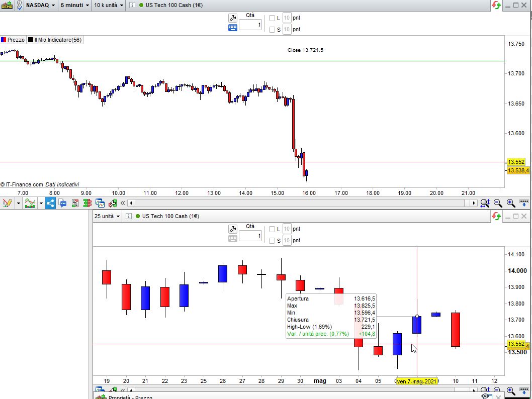The height and width of the screenshot is (399, 532).
Task: Click lower chart L points value field
Action: (x=287, y=229)
